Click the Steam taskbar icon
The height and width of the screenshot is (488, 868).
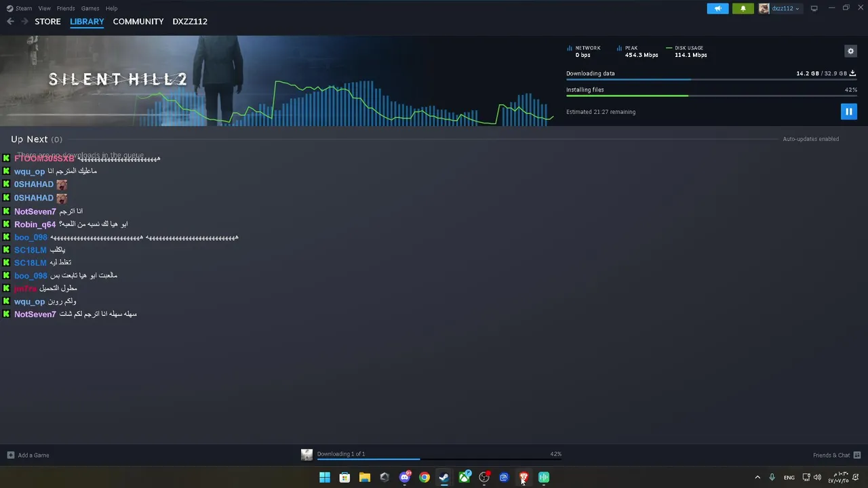(x=444, y=477)
